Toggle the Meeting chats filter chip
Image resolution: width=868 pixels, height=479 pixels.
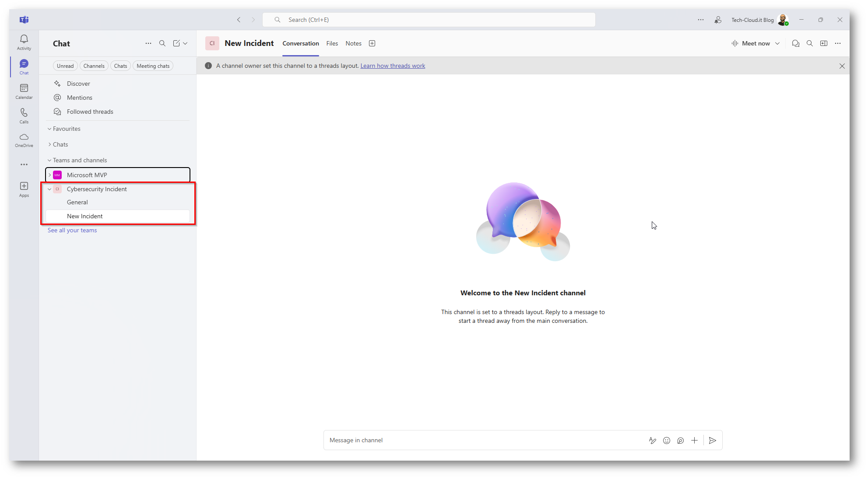[153, 66]
